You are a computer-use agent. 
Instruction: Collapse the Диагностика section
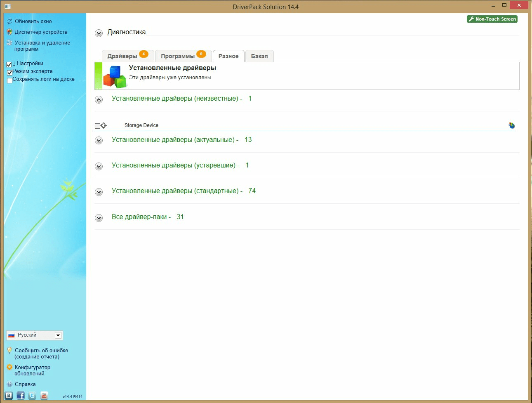99,33
